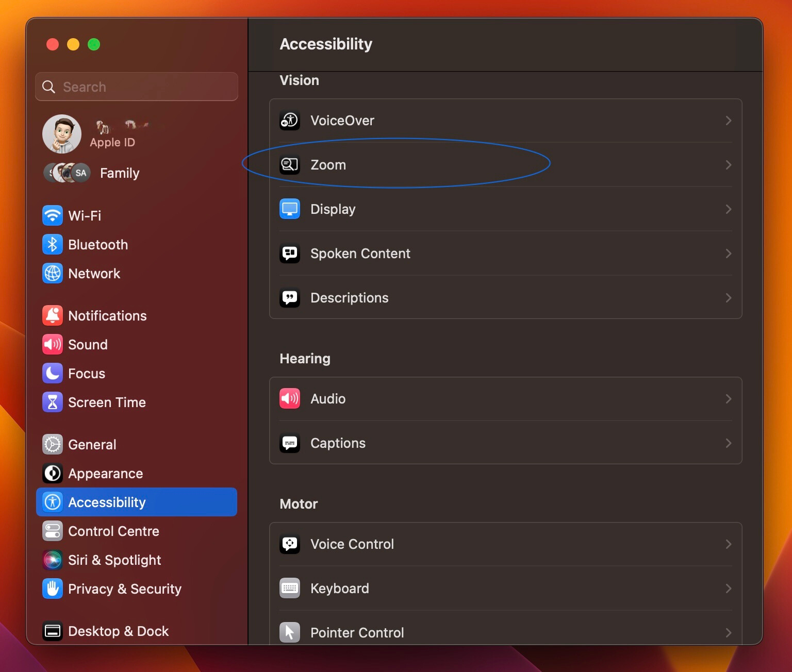Open Appearance settings pane
792x672 pixels.
pos(137,473)
